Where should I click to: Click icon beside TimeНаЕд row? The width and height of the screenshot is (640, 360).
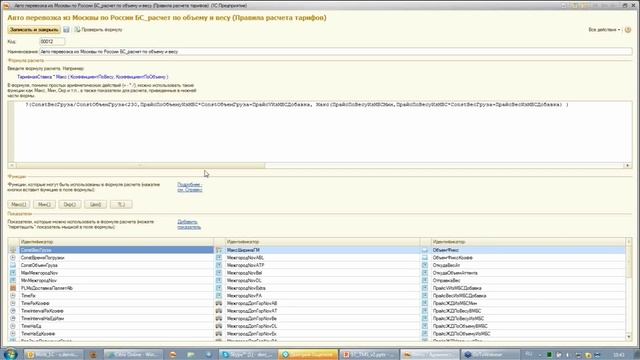coord(13,326)
